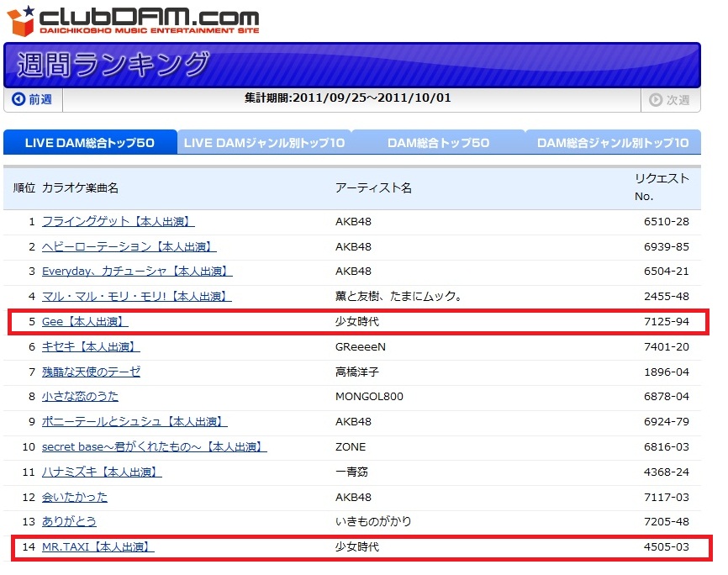Click artist 少女時代 in the Gee row
The height and width of the screenshot is (575, 728).
357,321
